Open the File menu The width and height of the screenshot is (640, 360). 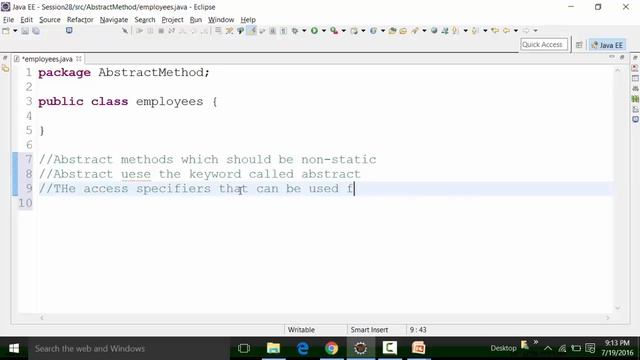click(8, 20)
